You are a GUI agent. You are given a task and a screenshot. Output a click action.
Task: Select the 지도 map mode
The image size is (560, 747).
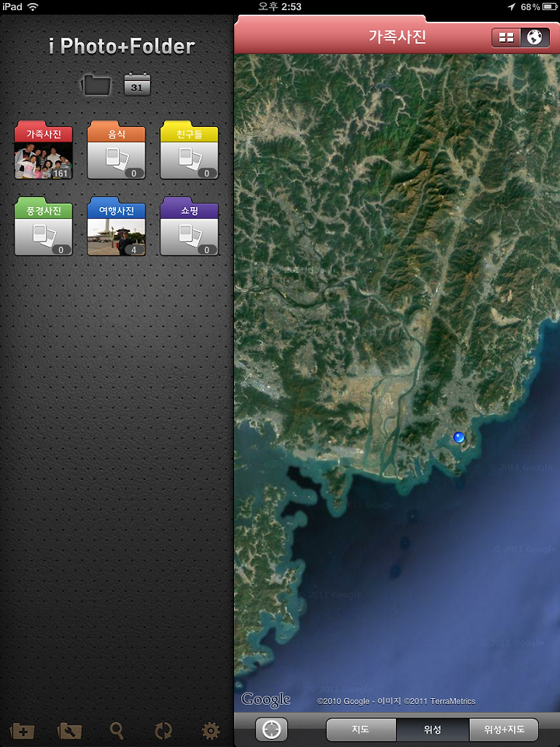tap(360, 729)
